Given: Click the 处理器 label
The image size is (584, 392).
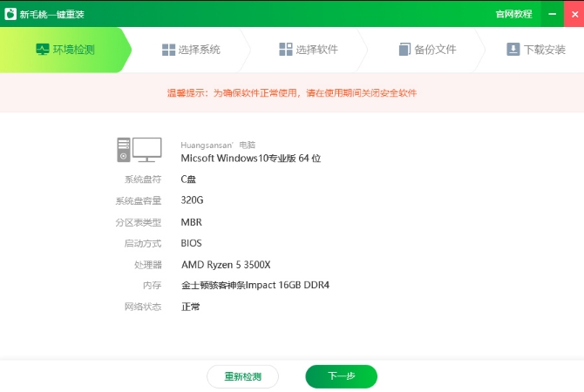Looking at the screenshot, I should click(148, 265).
